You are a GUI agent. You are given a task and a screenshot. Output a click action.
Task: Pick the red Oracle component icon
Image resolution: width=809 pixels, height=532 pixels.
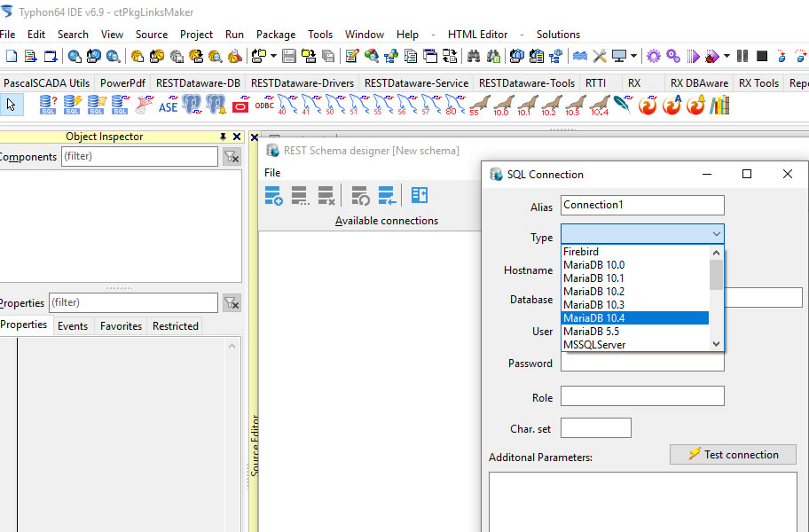pos(240,106)
